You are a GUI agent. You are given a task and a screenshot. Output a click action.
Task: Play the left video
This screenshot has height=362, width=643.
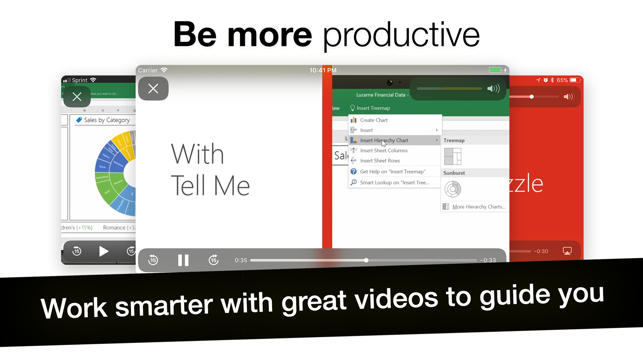click(x=103, y=251)
